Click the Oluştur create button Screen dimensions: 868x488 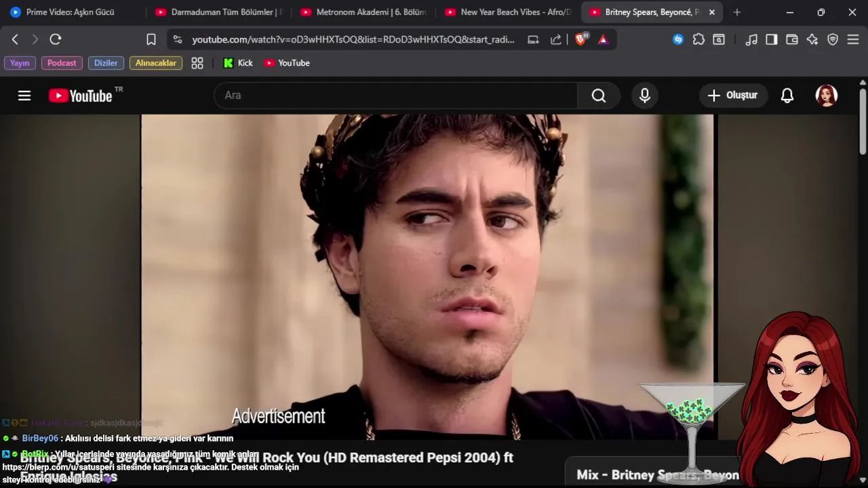(733, 96)
